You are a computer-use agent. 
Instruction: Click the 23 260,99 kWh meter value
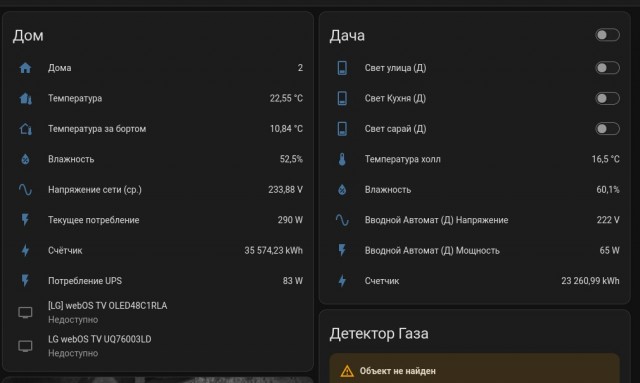(590, 281)
